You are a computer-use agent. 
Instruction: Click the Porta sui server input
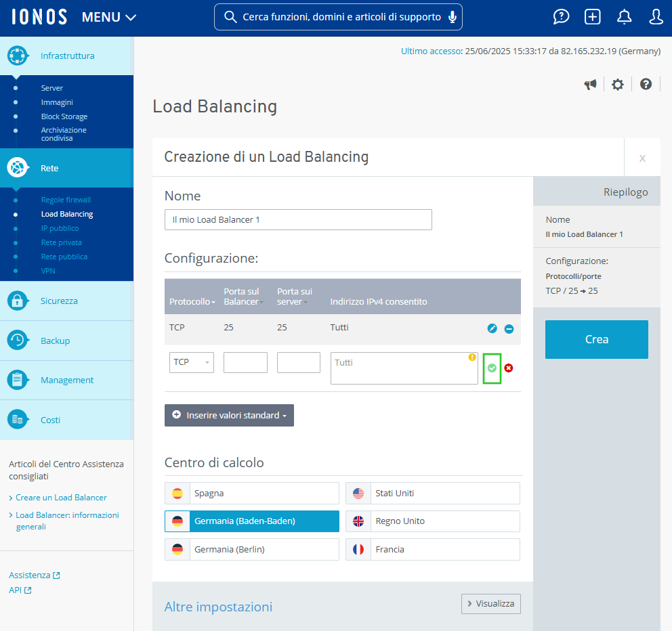[x=299, y=362]
